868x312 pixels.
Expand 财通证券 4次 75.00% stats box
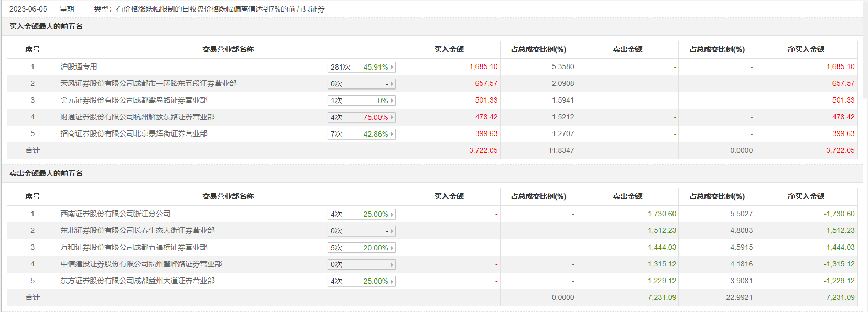361,117
